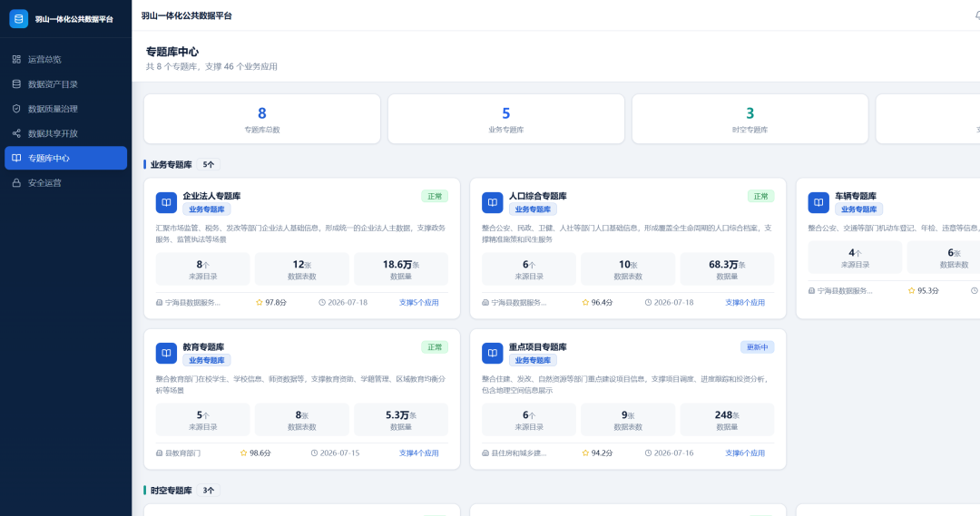980x516 pixels.
Task: Click the star icon next to 97.8分
Action: [260, 302]
